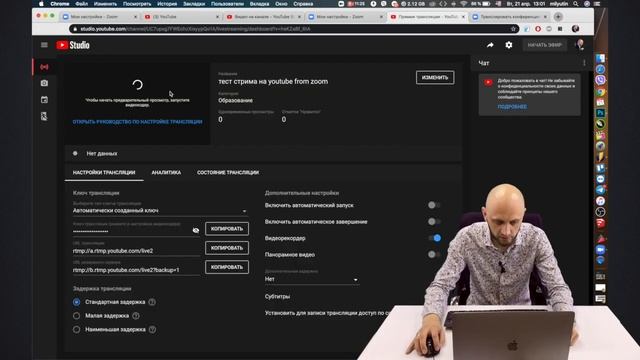Screen dimensions: 640x360
Task: Open the Manage calendar icon in sidebar
Action: click(44, 100)
